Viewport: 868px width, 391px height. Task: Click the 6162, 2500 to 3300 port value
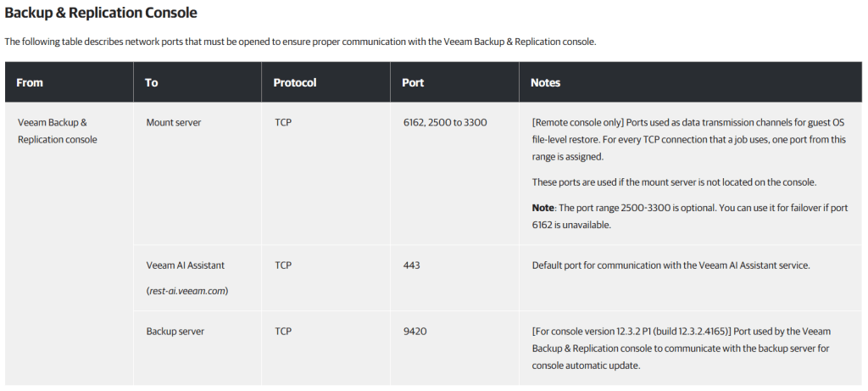[445, 123]
